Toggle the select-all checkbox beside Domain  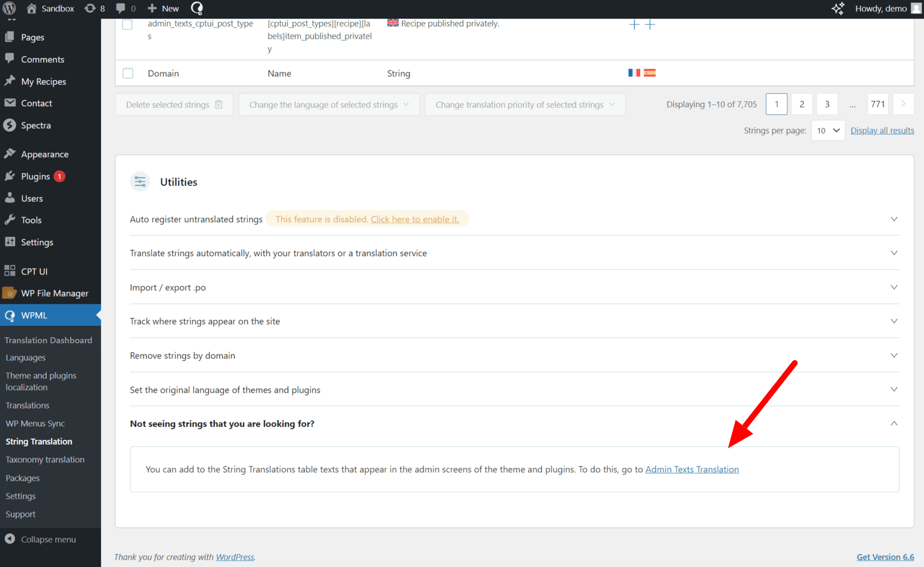coord(128,73)
